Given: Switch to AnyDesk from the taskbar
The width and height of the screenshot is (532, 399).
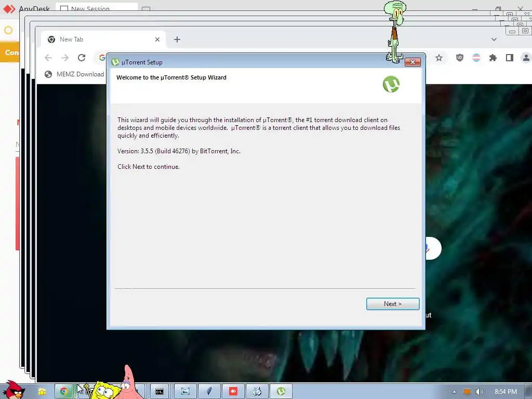Looking at the screenshot, I should tap(233, 392).
